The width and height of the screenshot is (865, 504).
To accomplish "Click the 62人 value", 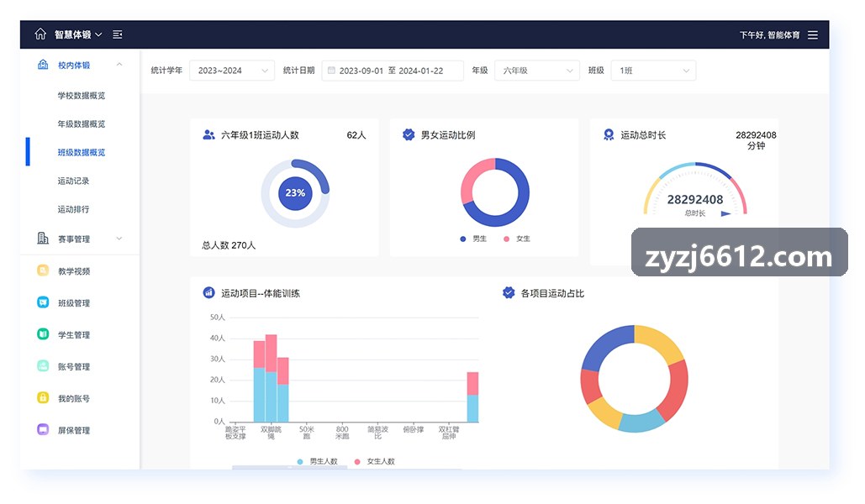I will [x=356, y=135].
